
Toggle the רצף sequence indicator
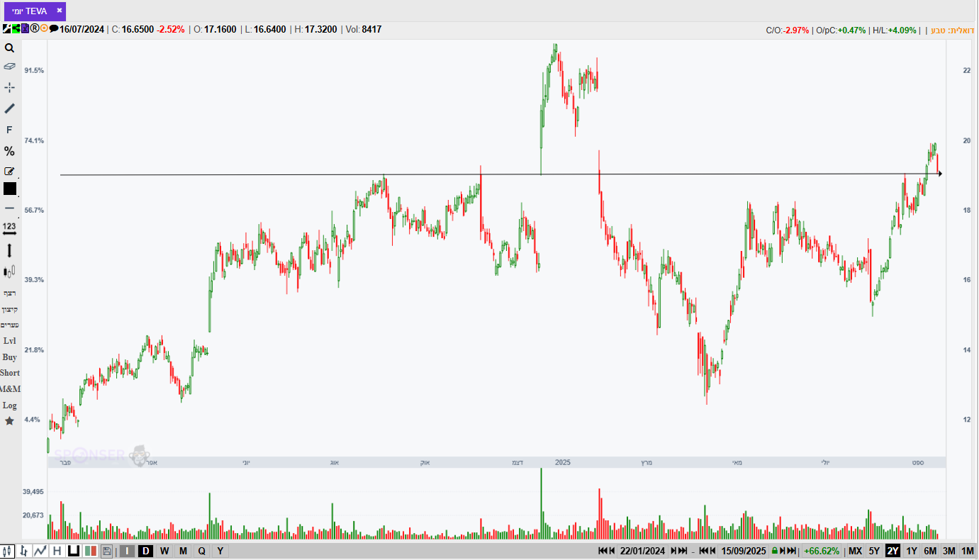click(10, 293)
